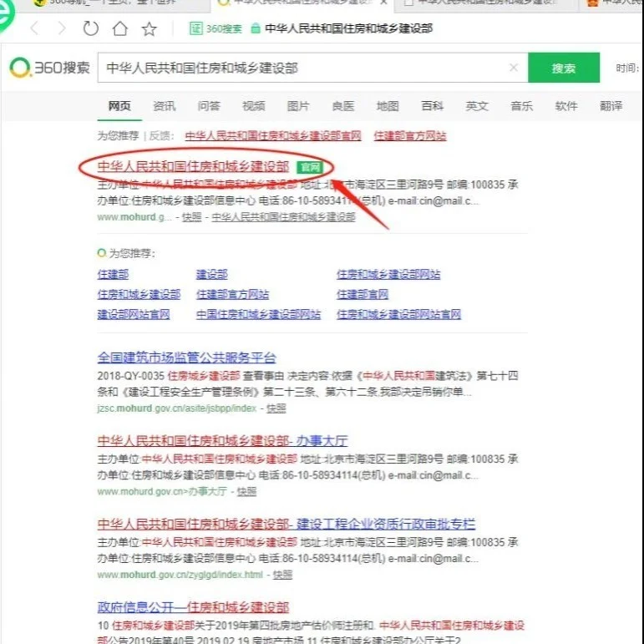Open result ending with 办事大厅
The image size is (644, 644).
[x=223, y=441]
